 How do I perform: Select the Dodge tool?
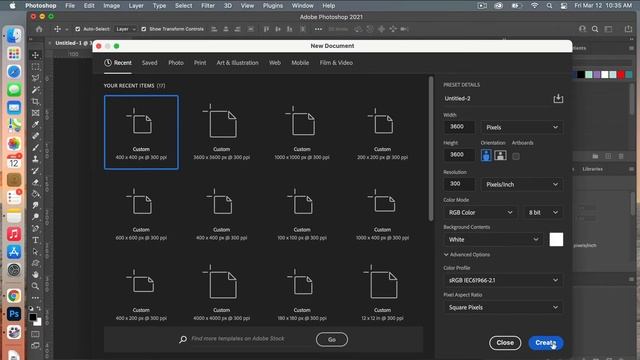coord(36,217)
